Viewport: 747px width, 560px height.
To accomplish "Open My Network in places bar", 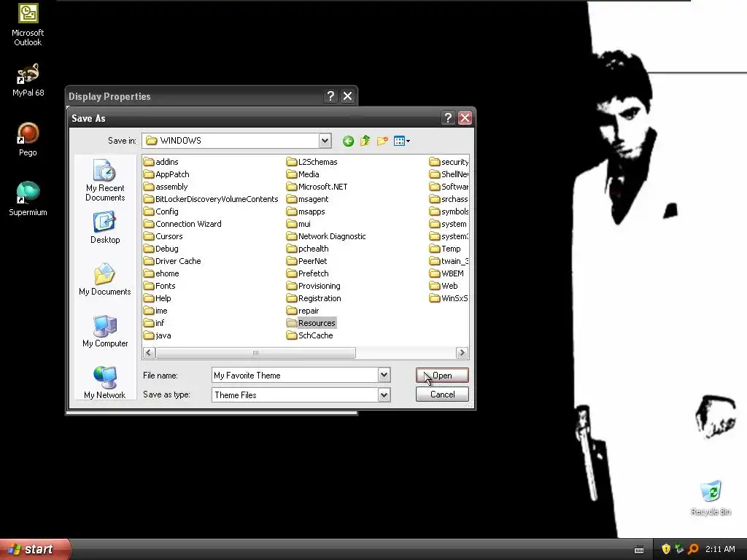I will 105,383.
